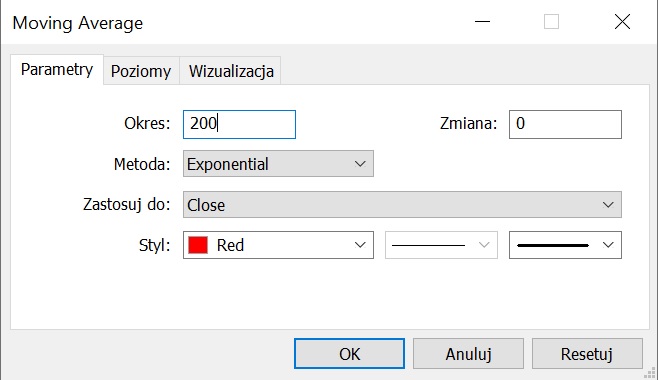Open the Metoda dropdown showing Exponential
This screenshot has width=658, height=380.
tap(278, 164)
